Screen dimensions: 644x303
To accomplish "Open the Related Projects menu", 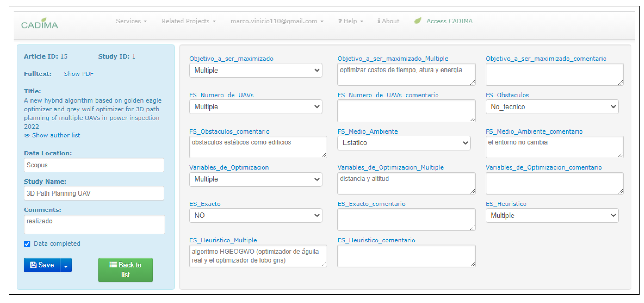I will click(x=188, y=21).
